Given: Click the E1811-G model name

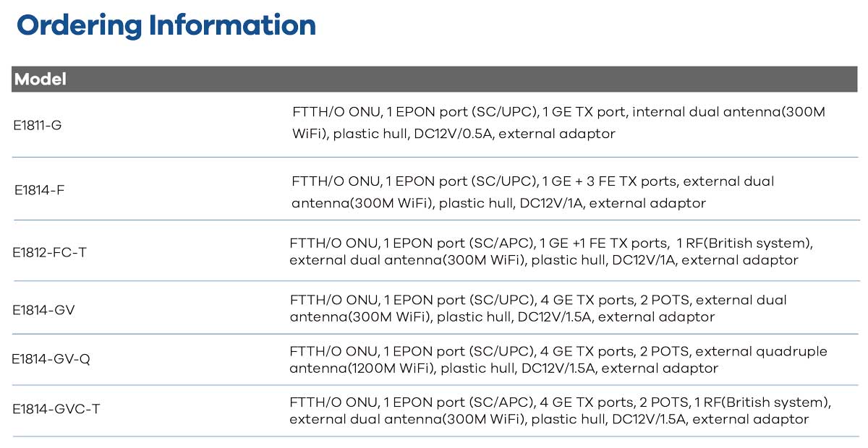Looking at the screenshot, I should (38, 125).
